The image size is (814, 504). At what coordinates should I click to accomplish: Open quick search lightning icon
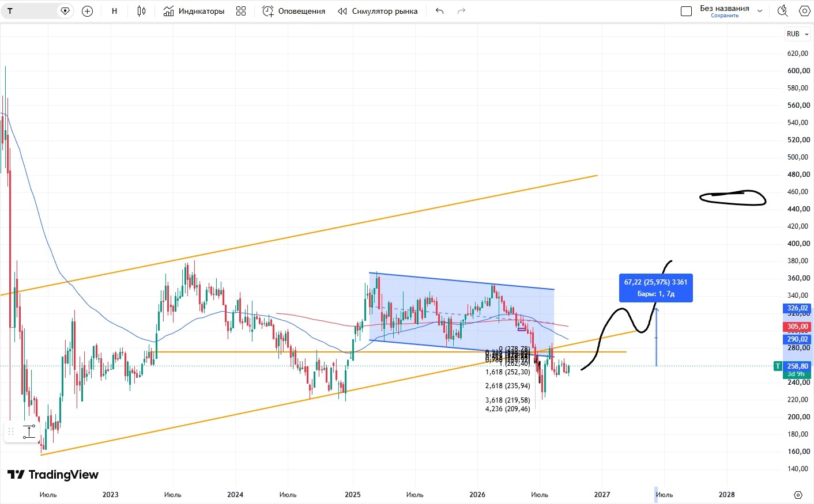(x=783, y=11)
